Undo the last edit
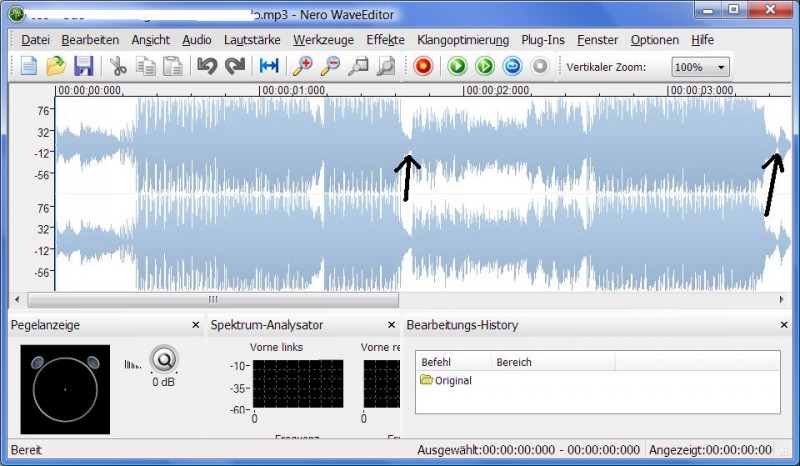Screen dimensions: 800x466 click(x=207, y=67)
